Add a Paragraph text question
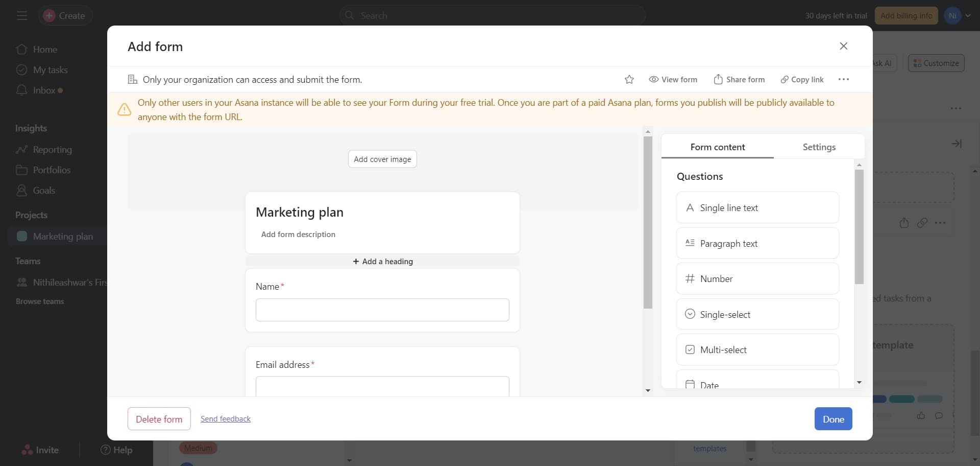 coord(757,244)
